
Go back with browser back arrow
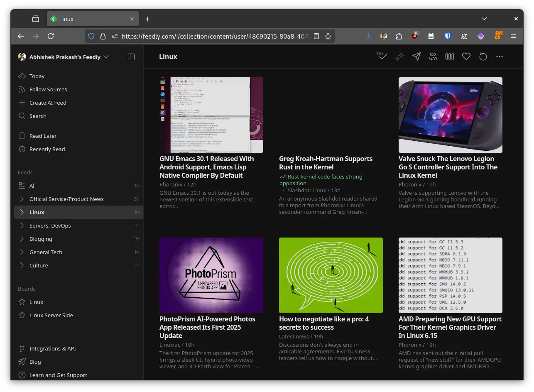tap(21, 36)
